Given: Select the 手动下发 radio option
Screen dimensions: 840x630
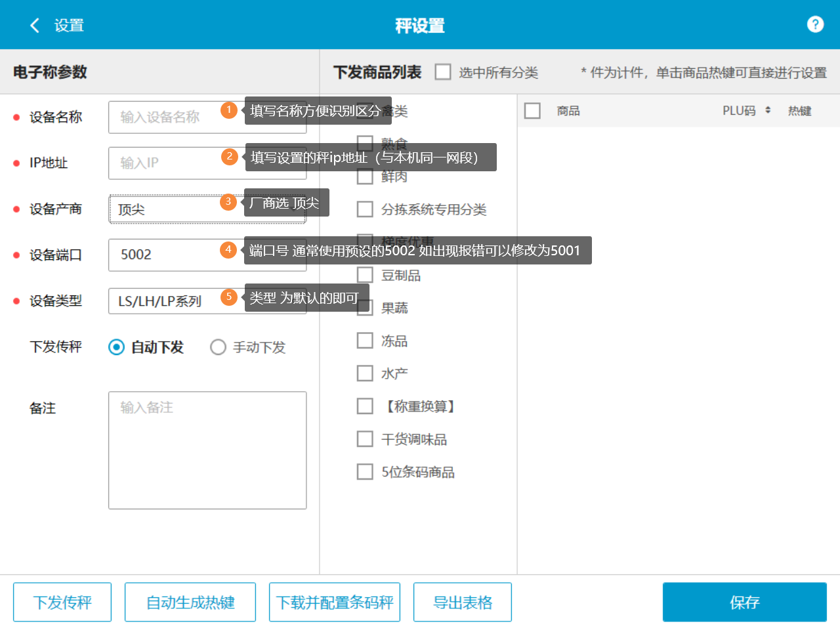Looking at the screenshot, I should coord(218,347).
